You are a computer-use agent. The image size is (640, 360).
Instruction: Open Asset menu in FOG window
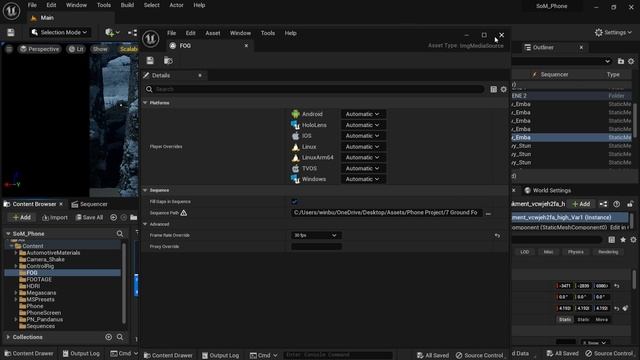tap(213, 33)
